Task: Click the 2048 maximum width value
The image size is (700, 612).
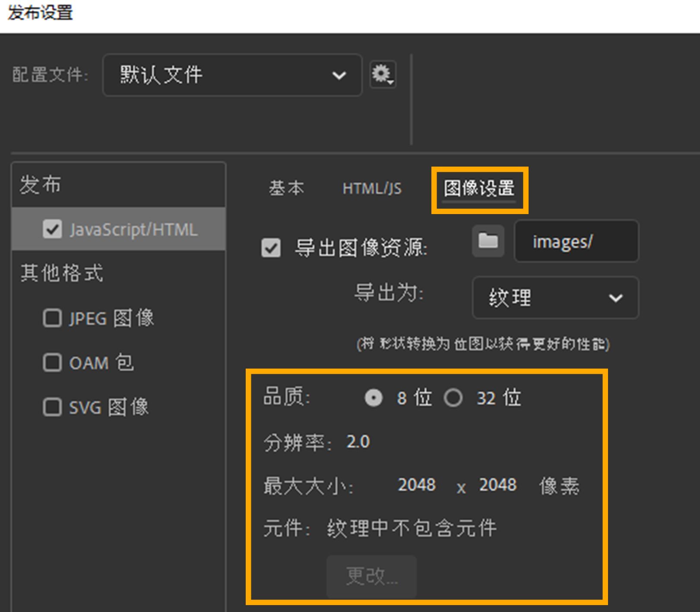Action: tap(416, 485)
